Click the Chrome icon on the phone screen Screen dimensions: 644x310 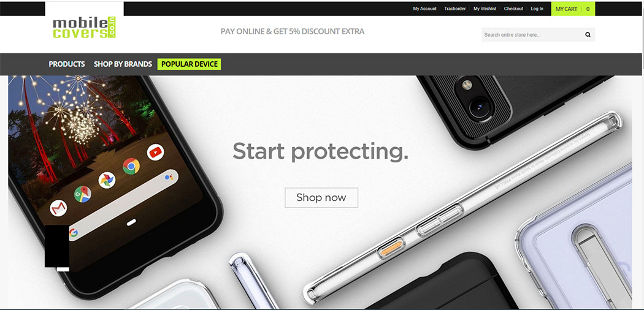click(x=131, y=166)
